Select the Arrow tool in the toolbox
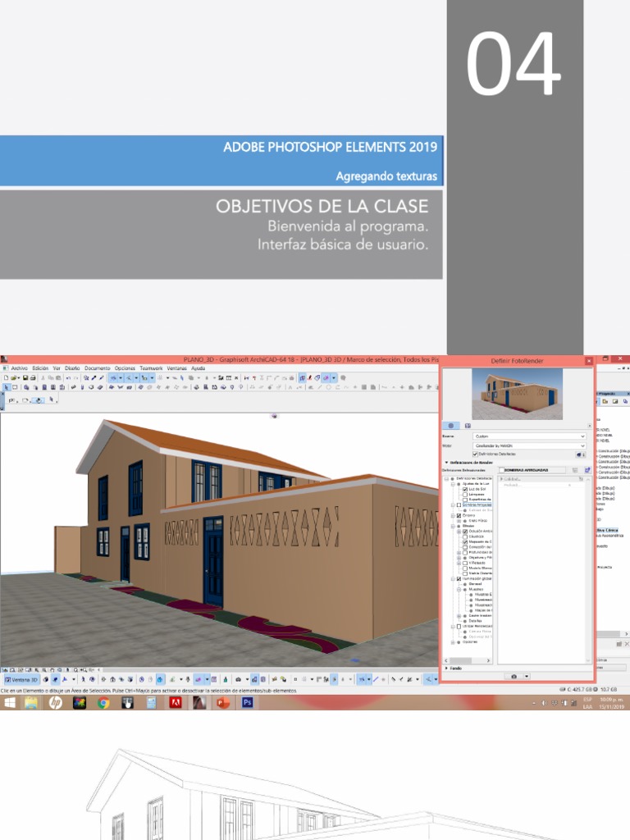Viewport: 630px width, 840px height. pos(6,387)
